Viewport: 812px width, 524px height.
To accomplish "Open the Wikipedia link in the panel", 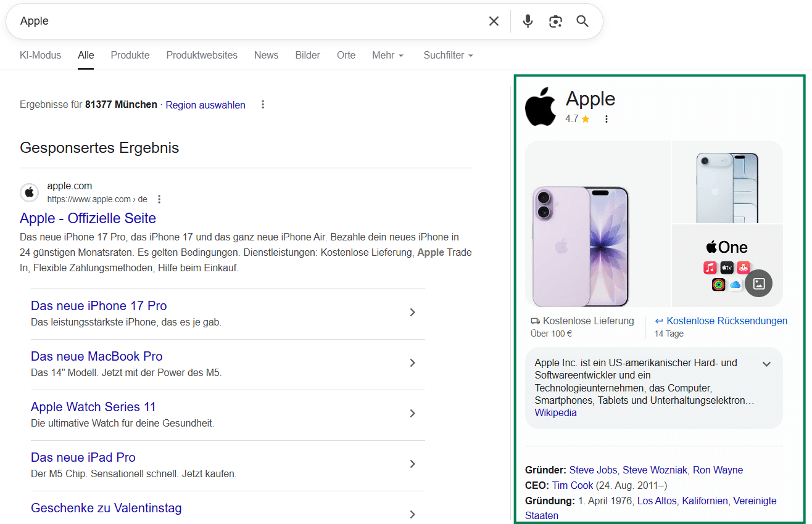I will [x=555, y=412].
